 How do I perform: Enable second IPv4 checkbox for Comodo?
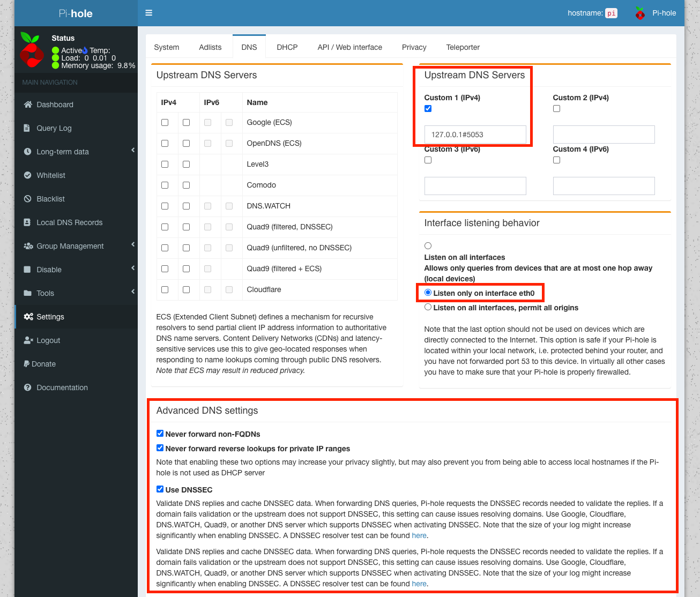(x=187, y=185)
